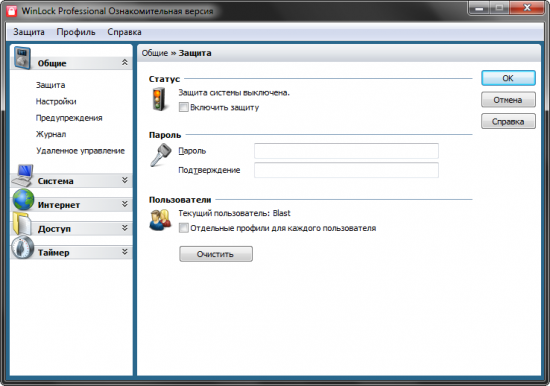Click the users icon under Пользователи
The width and height of the screenshot is (550, 386).
click(160, 220)
